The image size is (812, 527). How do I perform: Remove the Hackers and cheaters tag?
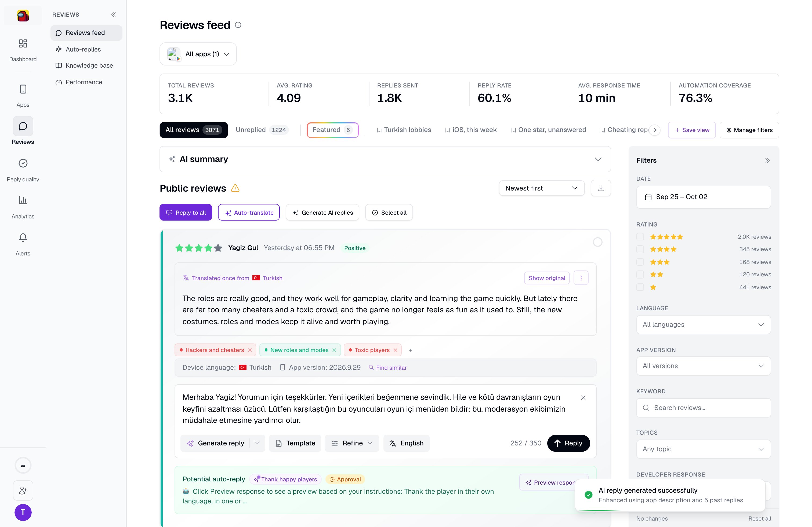(250, 350)
